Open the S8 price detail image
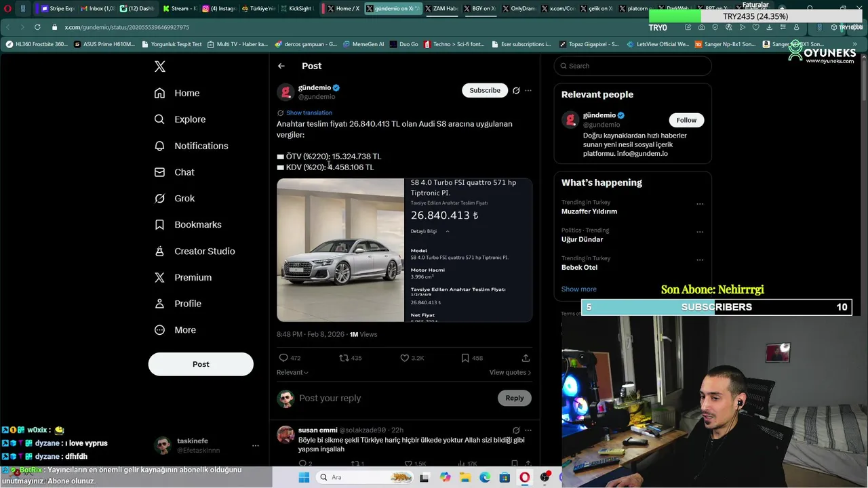 pyautogui.click(x=469, y=250)
